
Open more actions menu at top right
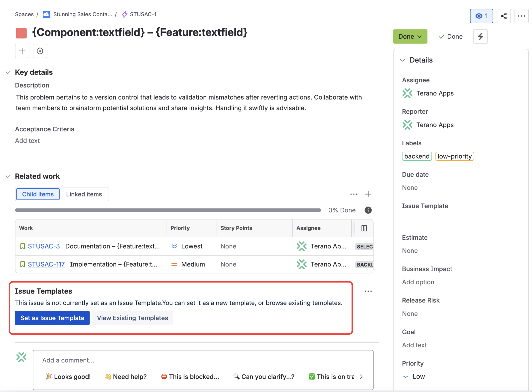pyautogui.click(x=522, y=16)
